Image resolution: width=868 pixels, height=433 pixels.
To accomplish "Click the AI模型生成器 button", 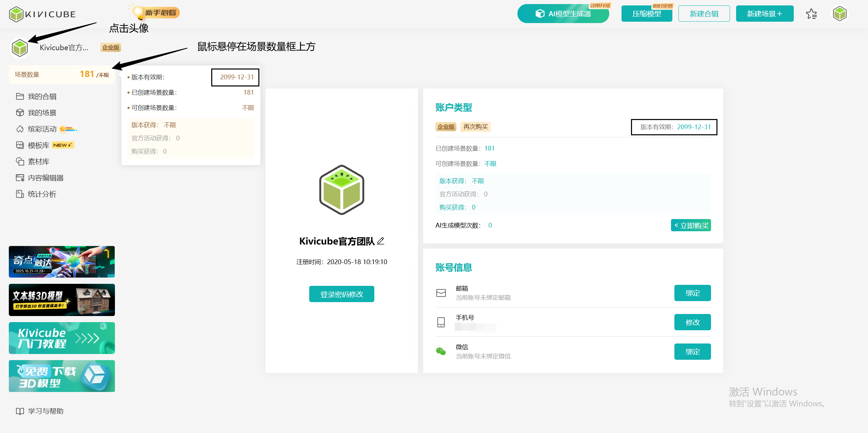I will pos(563,14).
